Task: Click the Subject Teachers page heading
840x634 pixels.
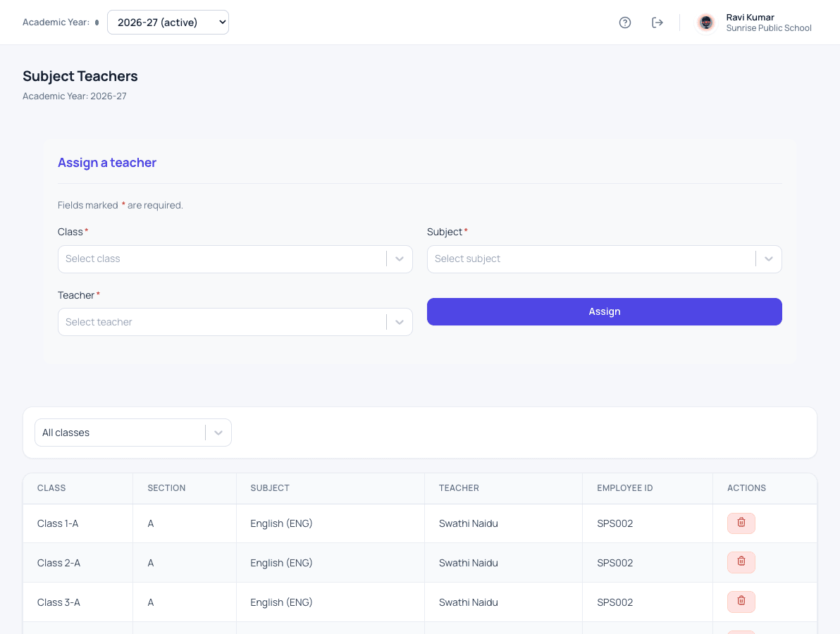Action: pyautogui.click(x=80, y=76)
